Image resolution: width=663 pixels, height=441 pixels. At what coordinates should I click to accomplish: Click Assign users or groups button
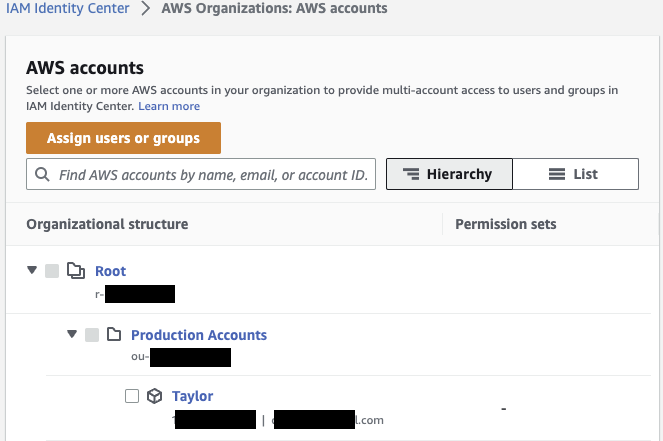pos(123,138)
